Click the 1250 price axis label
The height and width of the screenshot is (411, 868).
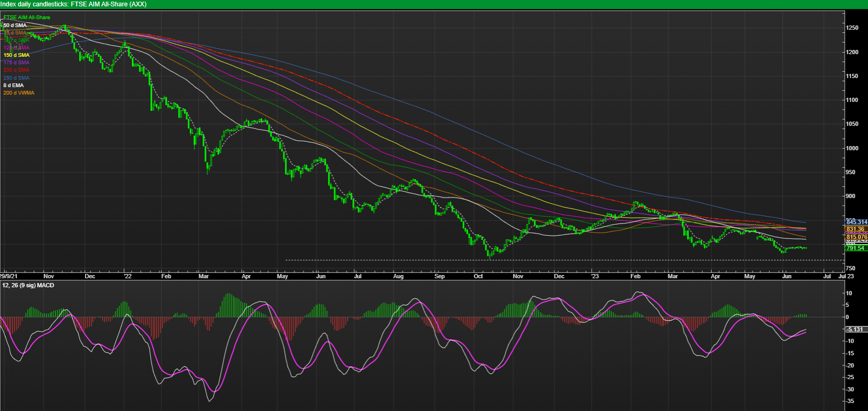tap(852, 28)
